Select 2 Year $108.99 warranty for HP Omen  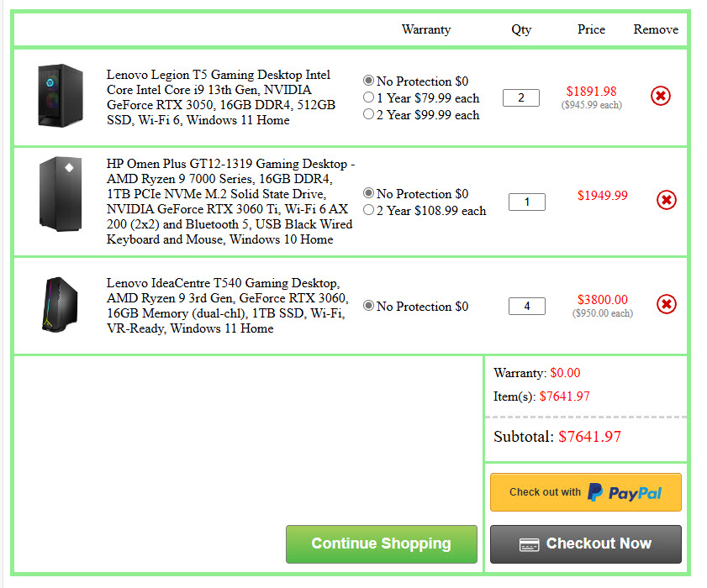368,210
